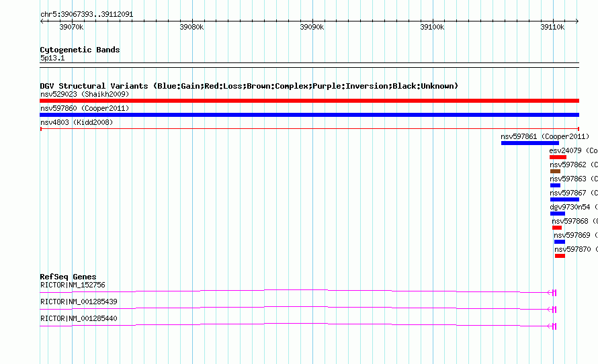Click the 5p13.1 cytogenetic band line
Screen dimensions: 598x364
[309, 65]
